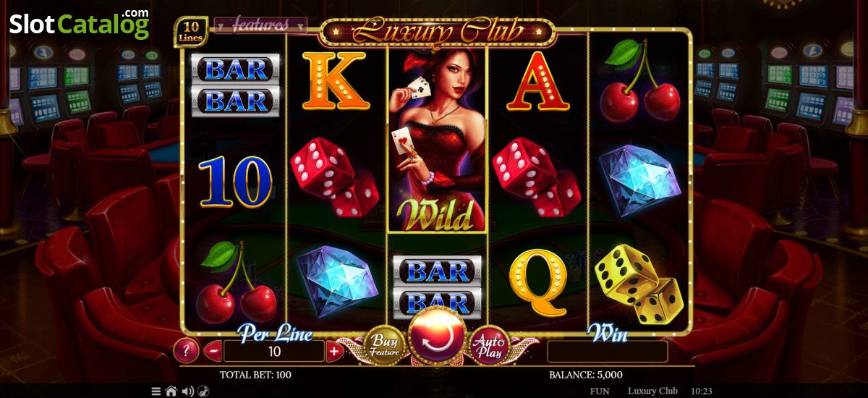Click the Per Line bet value field
This screenshot has width=868, height=398.
click(274, 352)
